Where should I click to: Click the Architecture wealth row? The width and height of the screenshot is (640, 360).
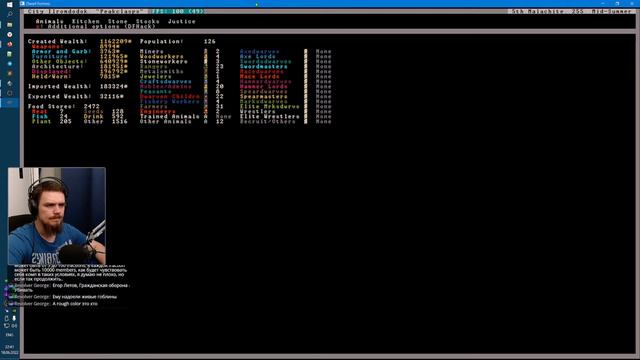click(80, 66)
